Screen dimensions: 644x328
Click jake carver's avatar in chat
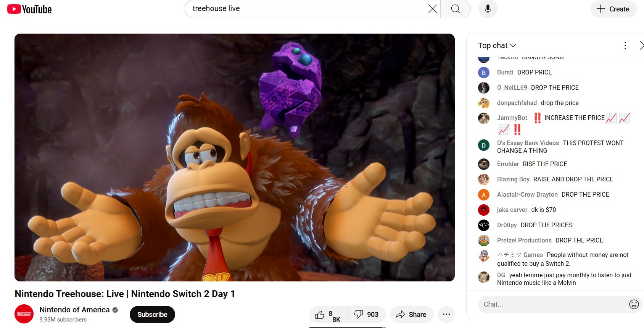484,210
